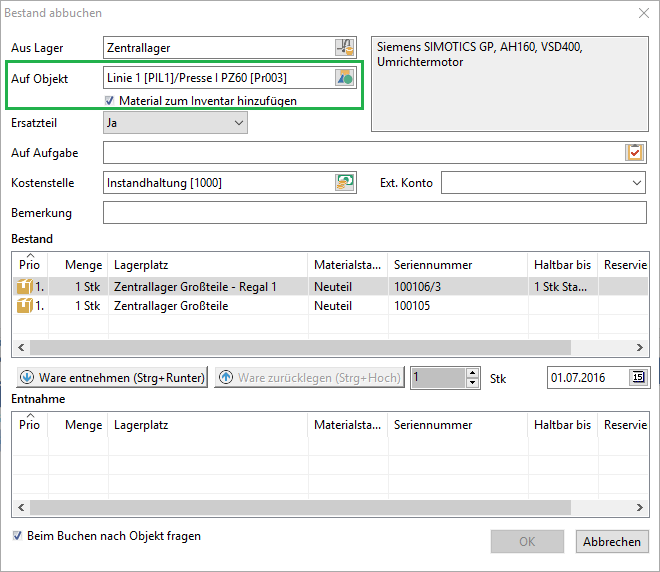The height and width of the screenshot is (572, 660).
Task: Click the Siemens SIMOTICS GP description box
Action: (510, 84)
